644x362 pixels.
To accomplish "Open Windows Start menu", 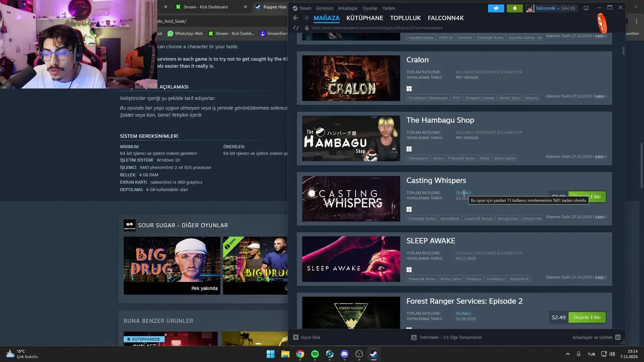I will click(x=270, y=354).
